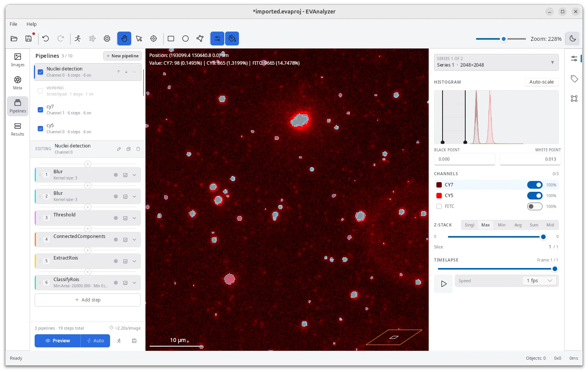Toggle the sliders adjustment toolbar button
Image resolution: width=588 pixels, height=372 pixels.
point(217,39)
